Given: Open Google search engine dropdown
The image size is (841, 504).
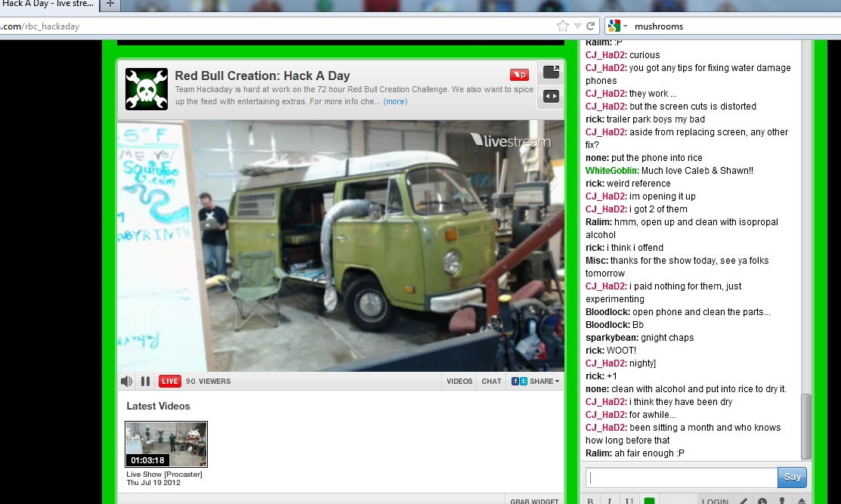Looking at the screenshot, I should 615,26.
